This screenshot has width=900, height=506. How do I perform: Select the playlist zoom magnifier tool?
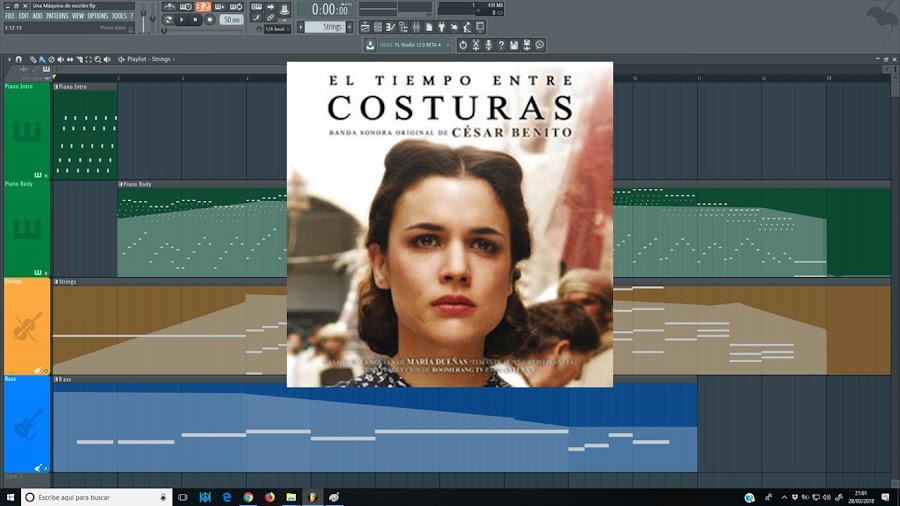[98, 60]
